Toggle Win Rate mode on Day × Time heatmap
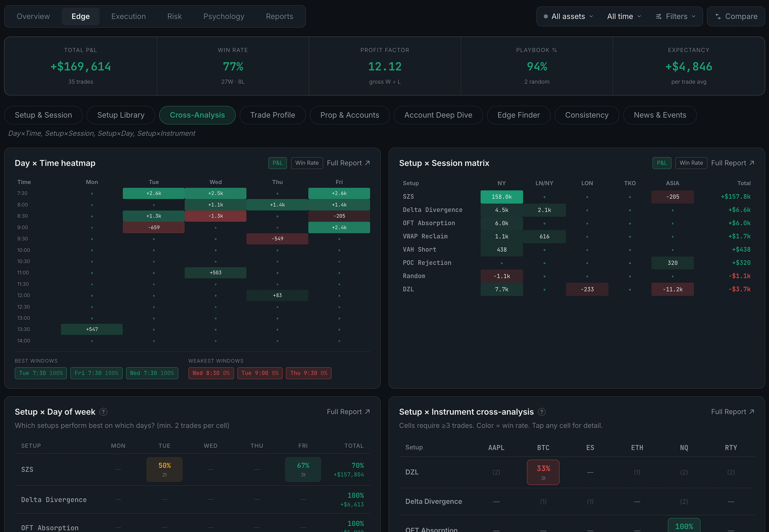This screenshot has height=532, width=769. pyautogui.click(x=307, y=163)
